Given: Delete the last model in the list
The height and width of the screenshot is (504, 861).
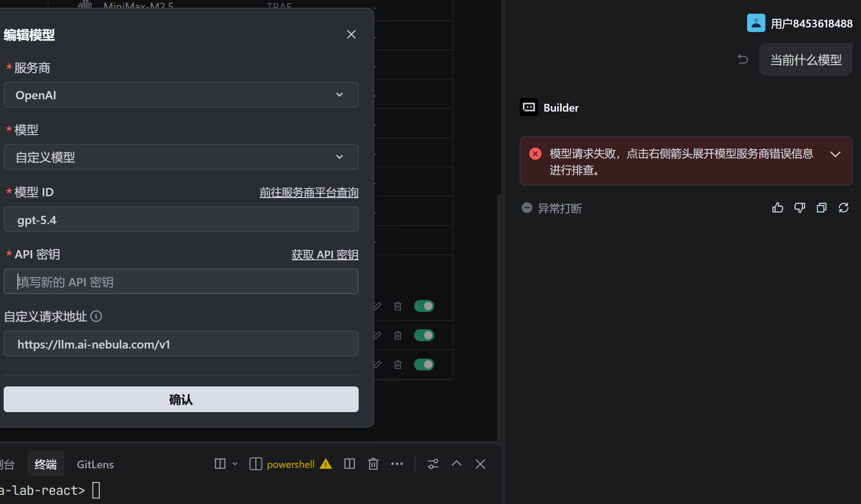Looking at the screenshot, I should (x=398, y=365).
